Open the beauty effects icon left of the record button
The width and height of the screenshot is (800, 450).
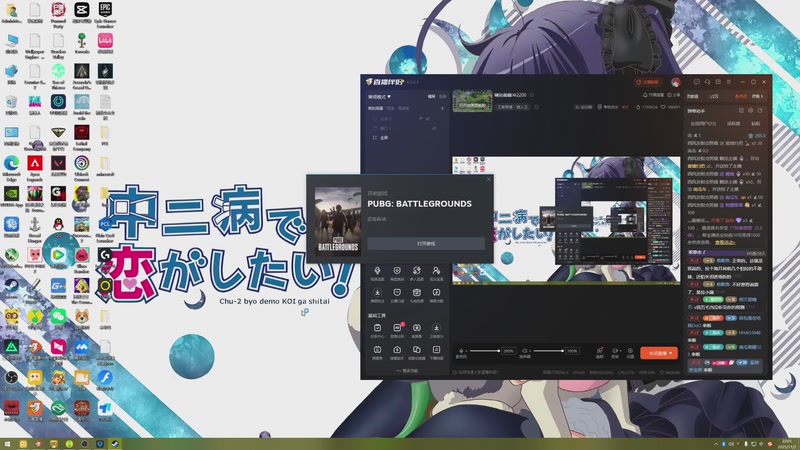coord(600,351)
